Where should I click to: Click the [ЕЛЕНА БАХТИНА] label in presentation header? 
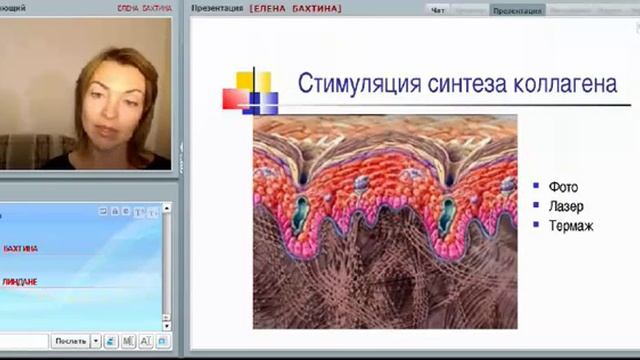click(x=296, y=8)
